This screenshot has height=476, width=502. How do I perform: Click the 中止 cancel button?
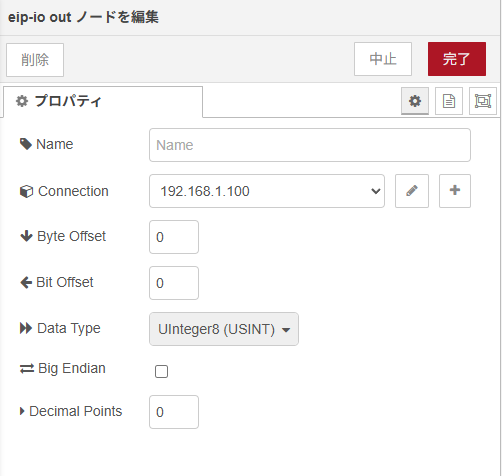click(383, 59)
